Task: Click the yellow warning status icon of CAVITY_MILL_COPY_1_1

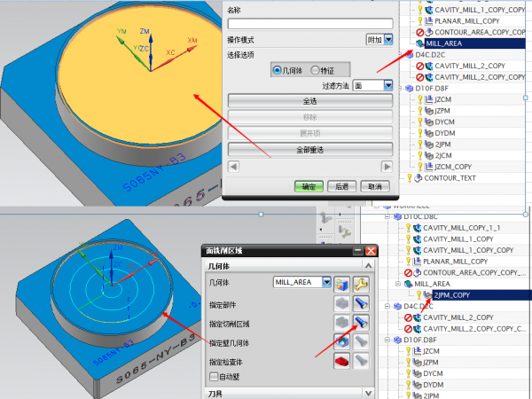Action: (409, 228)
